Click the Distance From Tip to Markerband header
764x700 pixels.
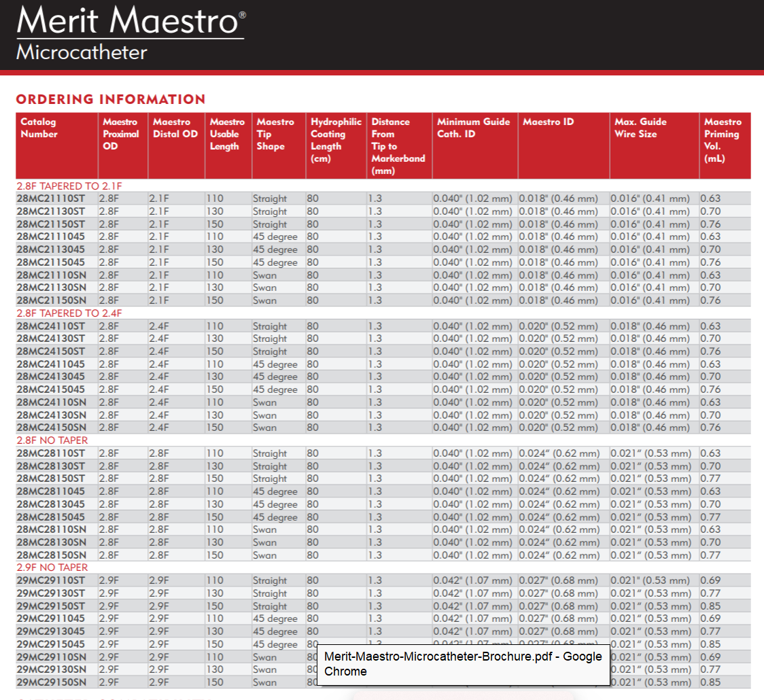tap(398, 146)
